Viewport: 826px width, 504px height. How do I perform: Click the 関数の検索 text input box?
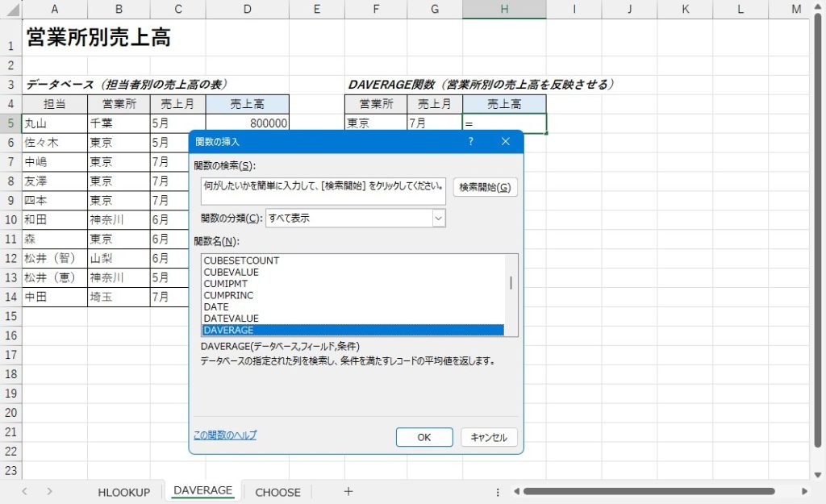323,191
